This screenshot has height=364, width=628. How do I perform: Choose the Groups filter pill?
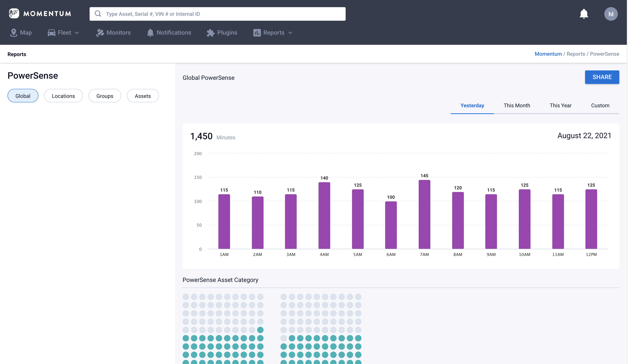pos(105,96)
